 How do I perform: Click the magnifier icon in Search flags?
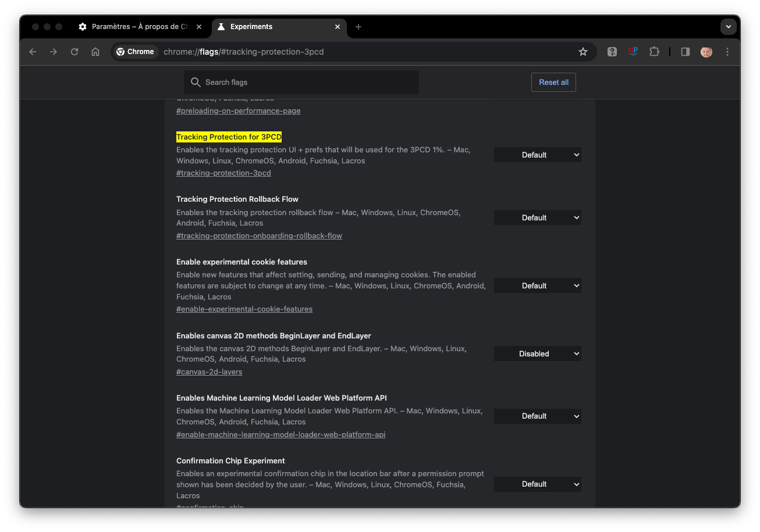click(x=196, y=82)
